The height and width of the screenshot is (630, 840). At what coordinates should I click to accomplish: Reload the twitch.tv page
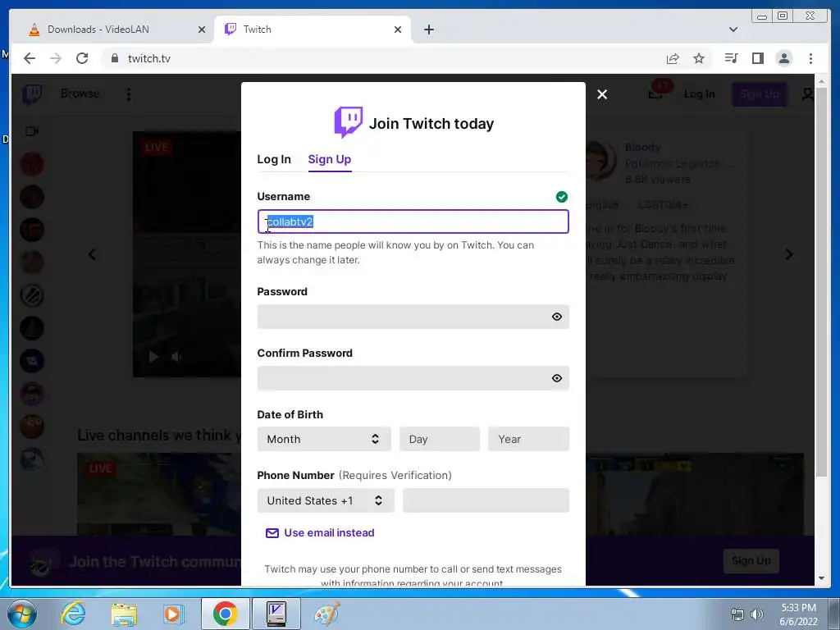coord(82,58)
